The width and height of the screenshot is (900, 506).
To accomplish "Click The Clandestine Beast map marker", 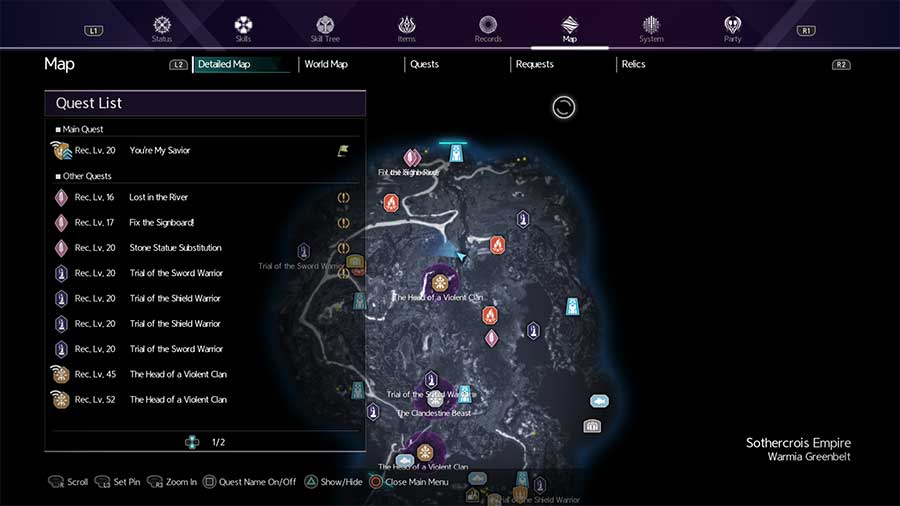I will [435, 400].
